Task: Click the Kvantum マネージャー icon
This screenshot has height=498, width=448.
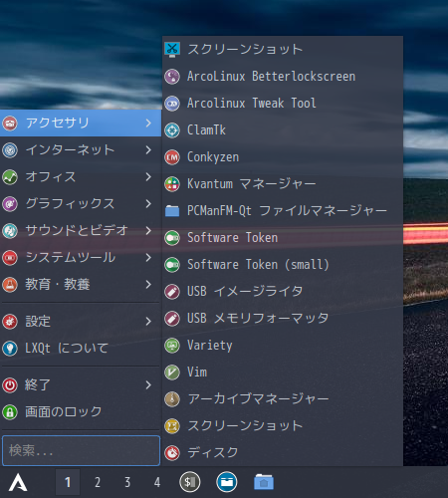Action: click(x=172, y=184)
